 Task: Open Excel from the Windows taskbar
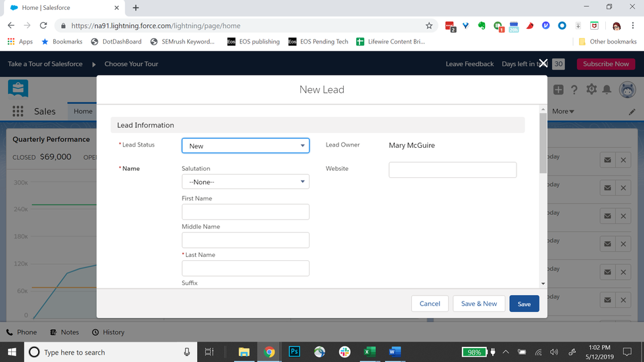click(x=369, y=352)
